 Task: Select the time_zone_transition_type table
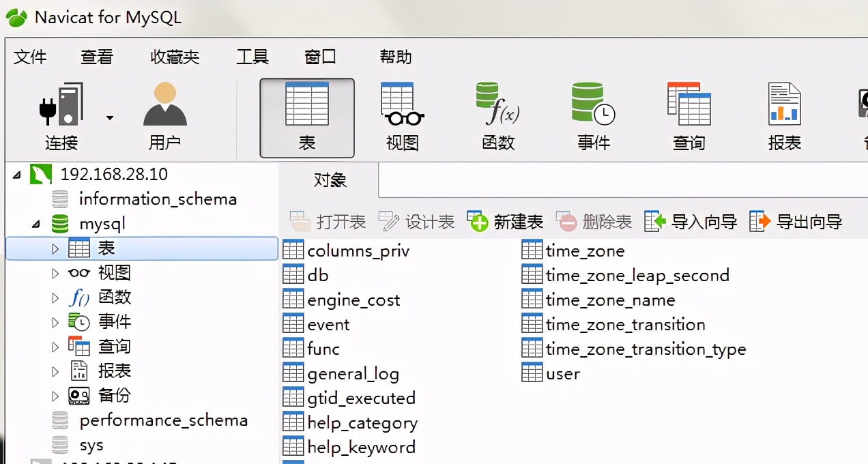pos(646,349)
